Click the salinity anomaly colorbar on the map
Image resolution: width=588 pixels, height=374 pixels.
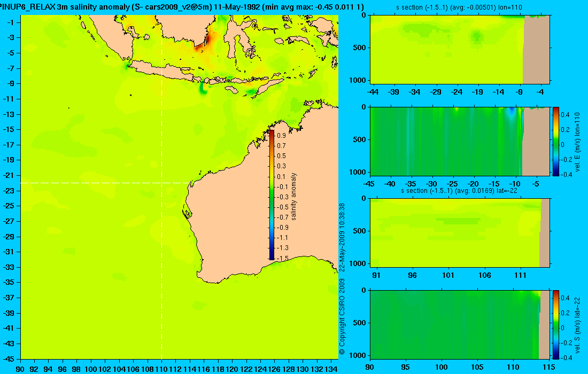point(272,195)
